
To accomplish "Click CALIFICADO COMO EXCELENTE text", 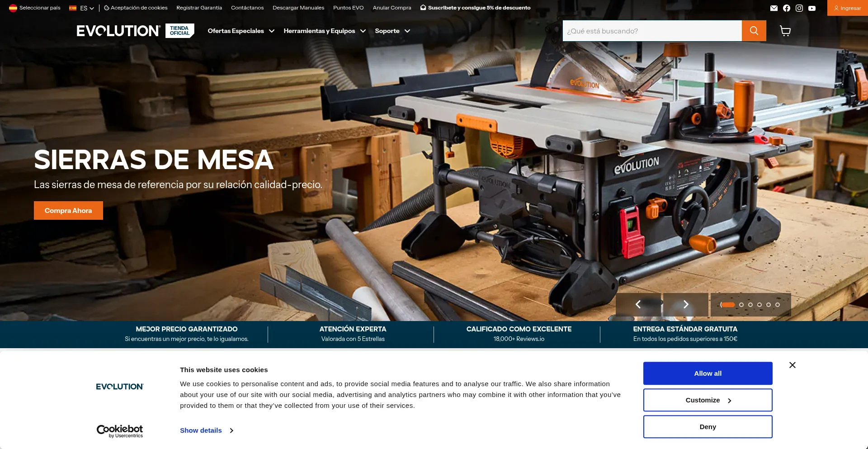I will coord(519,329).
